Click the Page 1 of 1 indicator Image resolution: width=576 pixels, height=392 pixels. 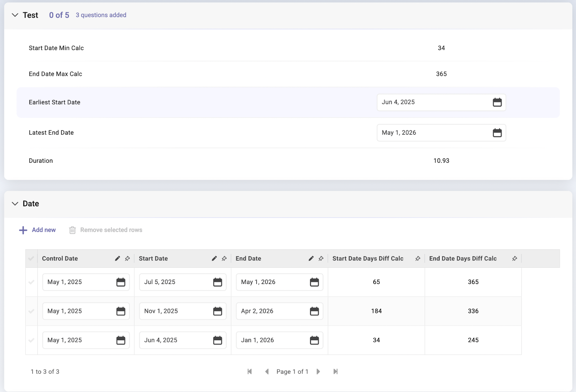[x=292, y=371]
